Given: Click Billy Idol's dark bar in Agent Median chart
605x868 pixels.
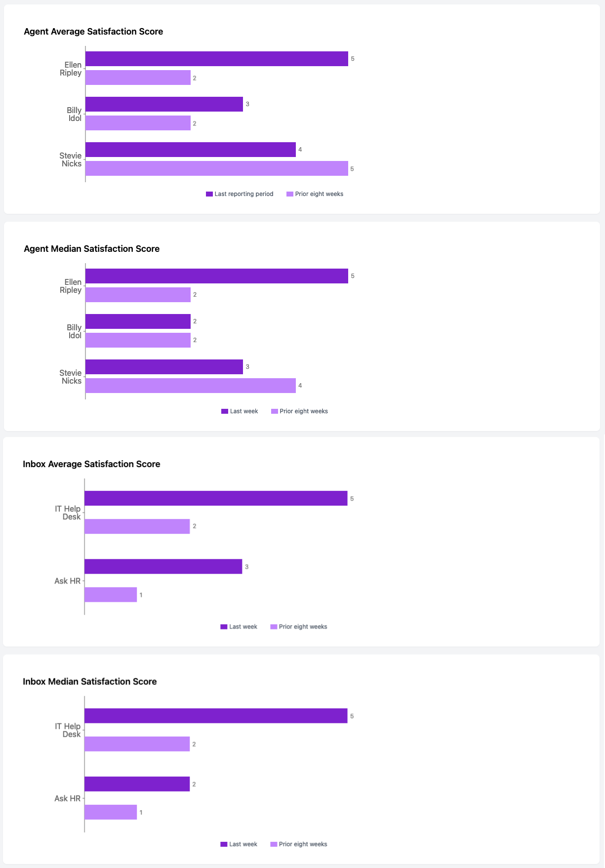Looking at the screenshot, I should (138, 321).
